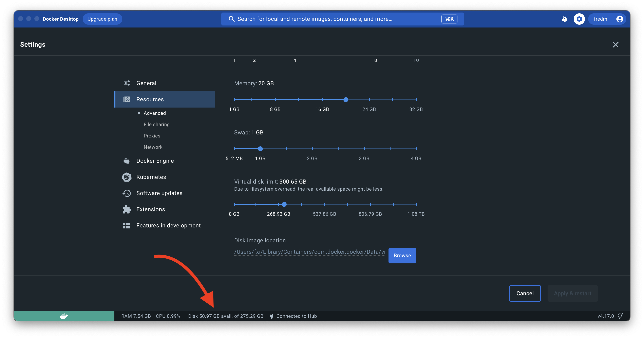Viewport: 644px width, 338px height.
Task: Switch to the File sharing tab
Action: point(156,124)
